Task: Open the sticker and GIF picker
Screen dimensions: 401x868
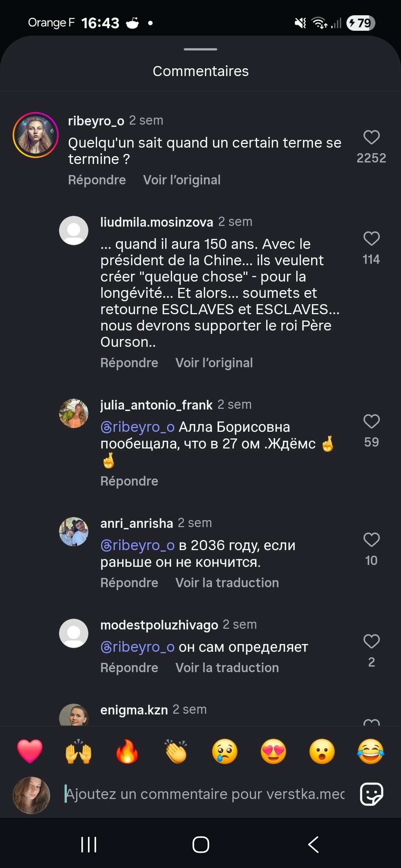Action: (x=371, y=794)
